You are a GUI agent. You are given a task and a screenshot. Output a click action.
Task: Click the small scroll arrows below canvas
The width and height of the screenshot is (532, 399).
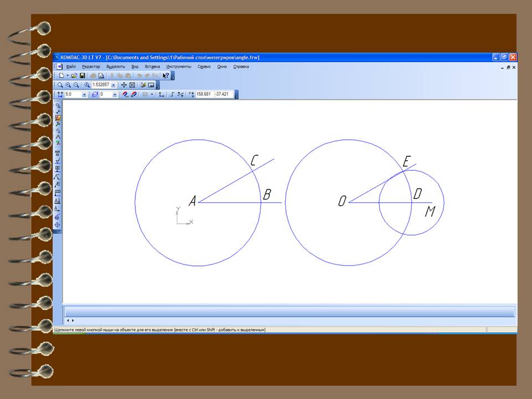(70, 320)
